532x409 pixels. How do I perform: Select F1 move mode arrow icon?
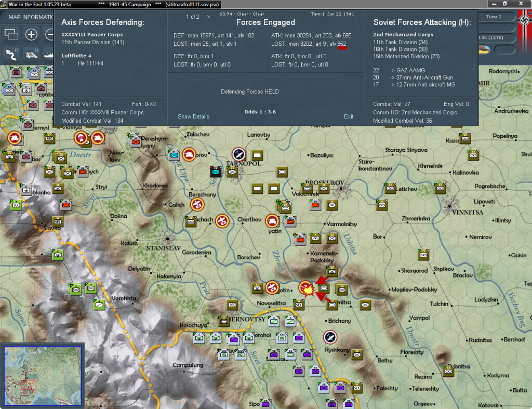point(11,55)
